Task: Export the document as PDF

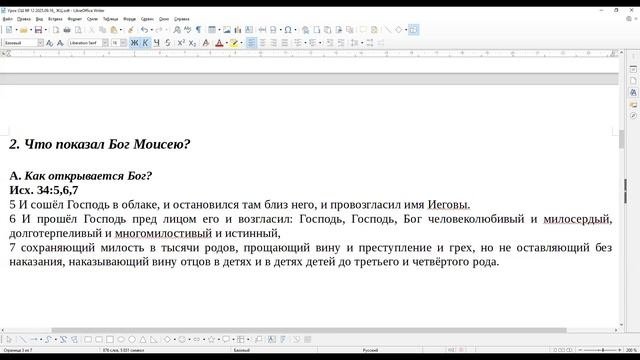Action: pyautogui.click(x=56, y=30)
